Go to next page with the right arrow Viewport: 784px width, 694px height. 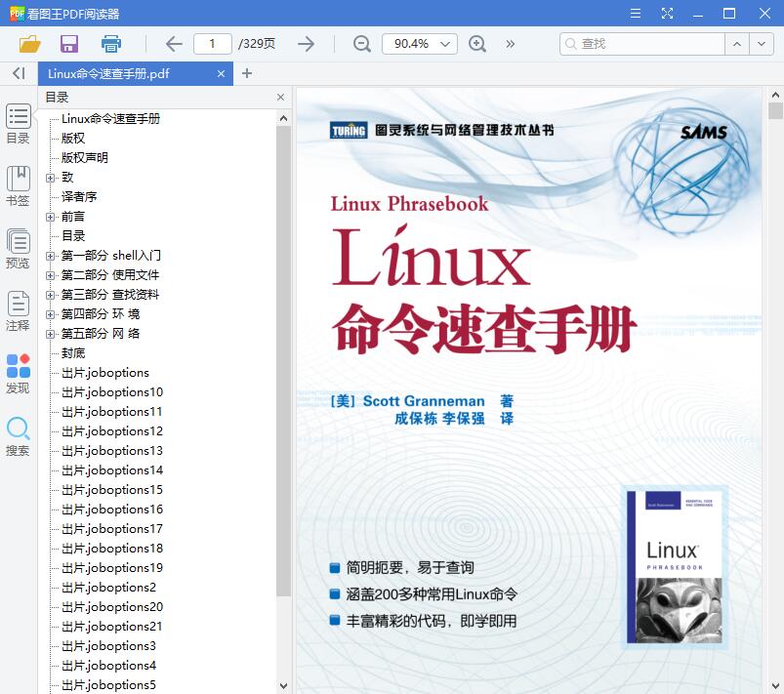coord(306,44)
